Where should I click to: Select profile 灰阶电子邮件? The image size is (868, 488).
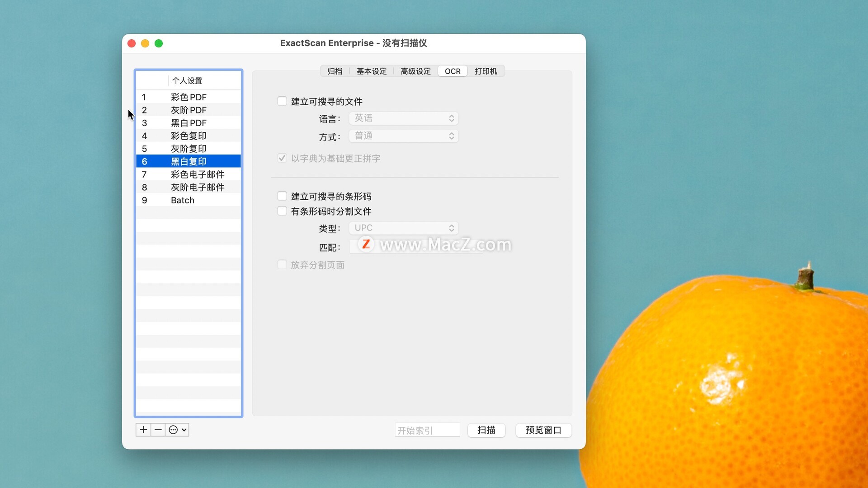pyautogui.click(x=189, y=187)
